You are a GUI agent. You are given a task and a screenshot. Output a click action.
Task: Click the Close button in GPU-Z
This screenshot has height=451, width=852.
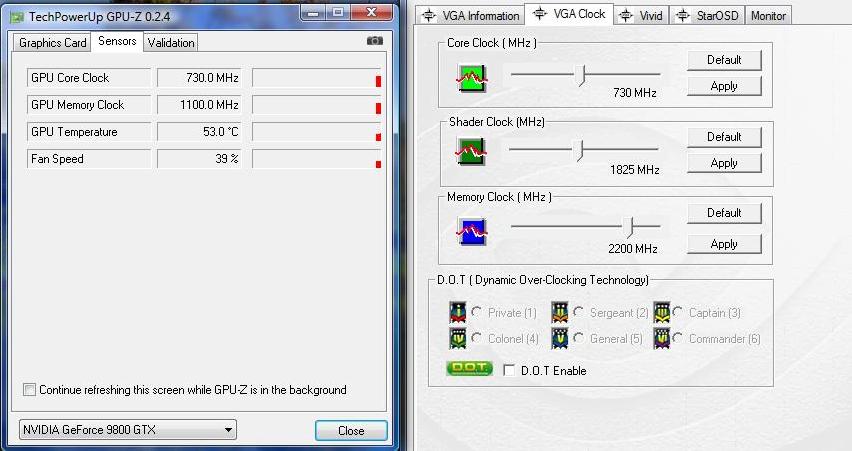pyautogui.click(x=351, y=430)
